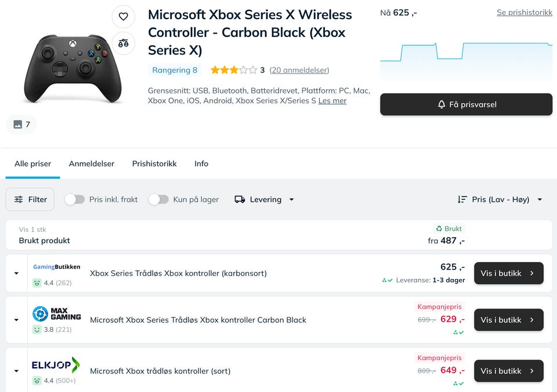Expand the Max Gaming offer row
The image size is (557, 392).
tap(16, 320)
